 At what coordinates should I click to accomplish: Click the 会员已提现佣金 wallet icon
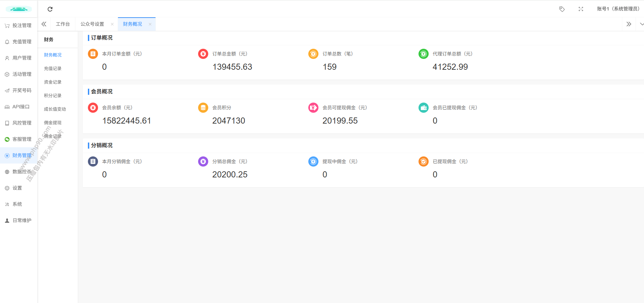[424, 108]
